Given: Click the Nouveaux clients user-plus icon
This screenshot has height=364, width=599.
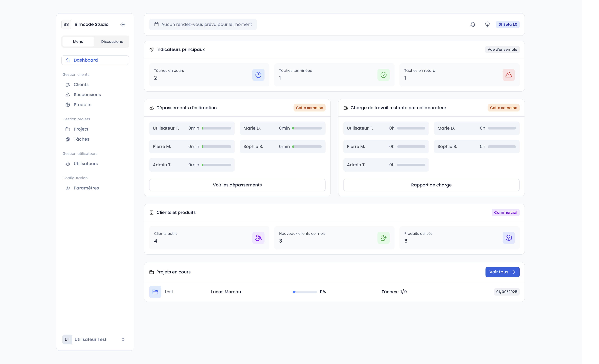Looking at the screenshot, I should [x=383, y=238].
